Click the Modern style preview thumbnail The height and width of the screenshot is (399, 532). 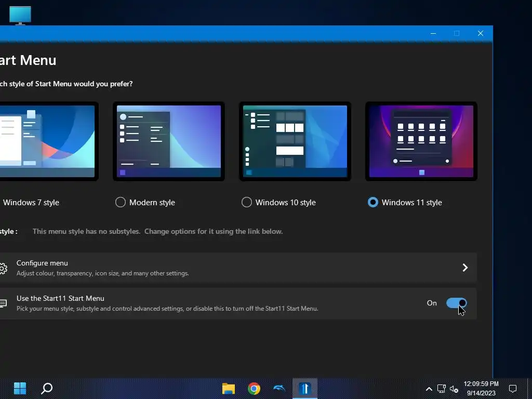169,141
